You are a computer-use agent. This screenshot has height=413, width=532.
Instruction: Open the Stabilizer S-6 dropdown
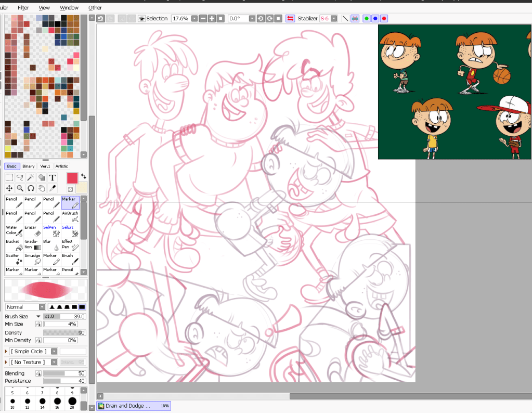tap(333, 18)
